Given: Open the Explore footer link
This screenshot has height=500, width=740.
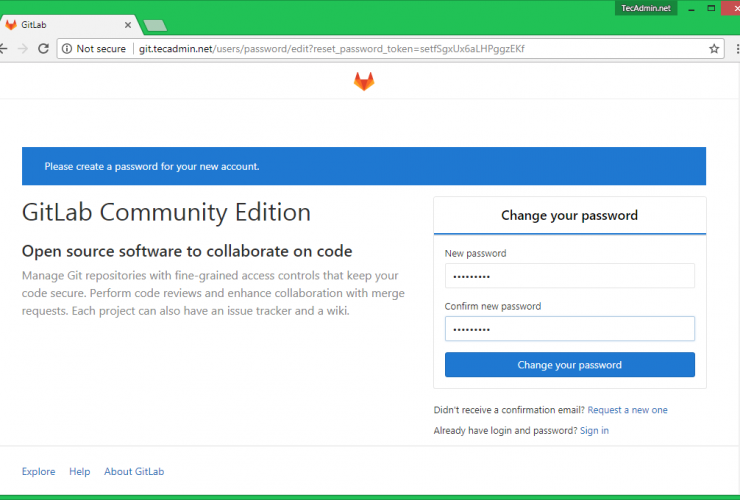Looking at the screenshot, I should pyautogui.click(x=38, y=471).
